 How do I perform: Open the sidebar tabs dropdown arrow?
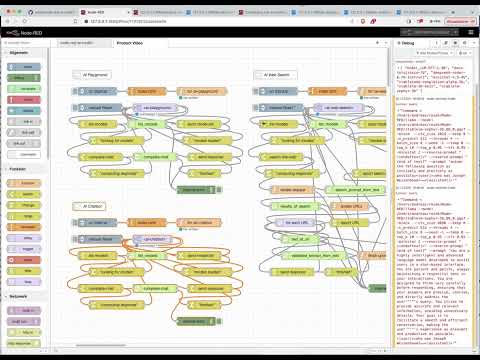[473, 43]
